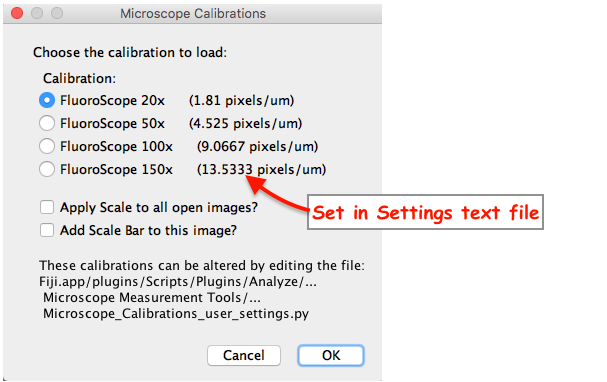
Task: Enable Apply Scale to all open images
Action: tap(47, 207)
